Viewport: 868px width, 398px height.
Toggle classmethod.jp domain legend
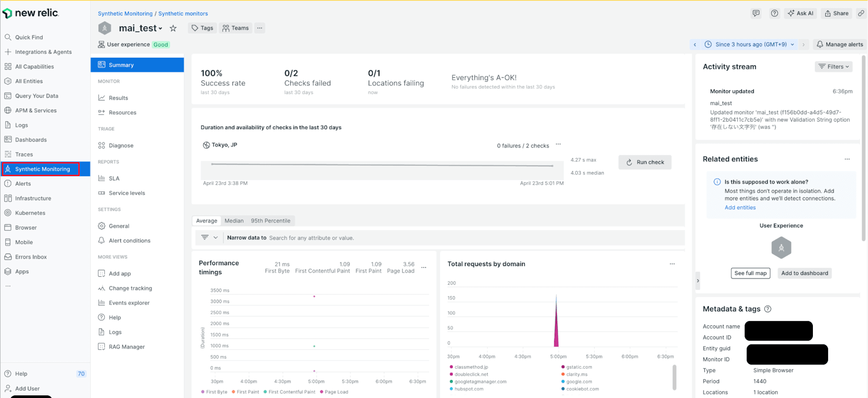coord(469,367)
